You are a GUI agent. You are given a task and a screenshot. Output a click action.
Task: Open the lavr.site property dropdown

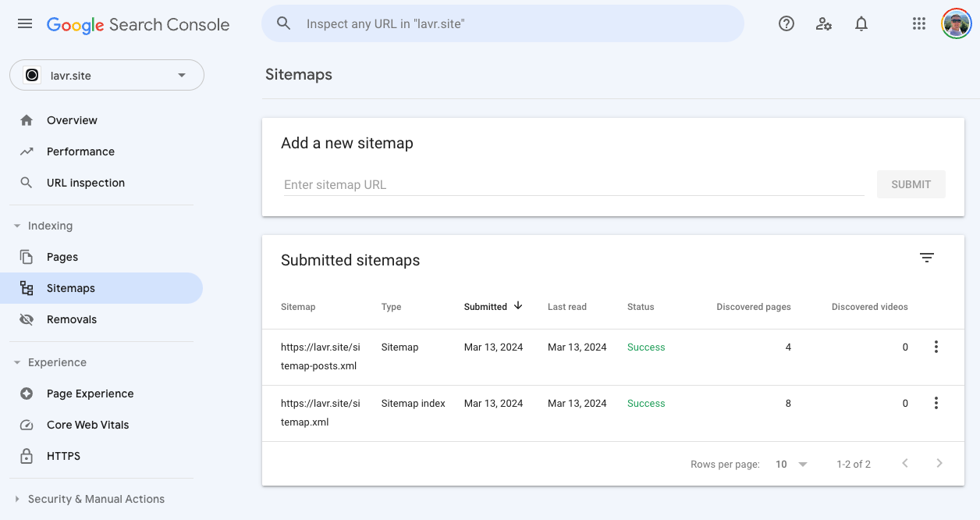click(x=107, y=76)
